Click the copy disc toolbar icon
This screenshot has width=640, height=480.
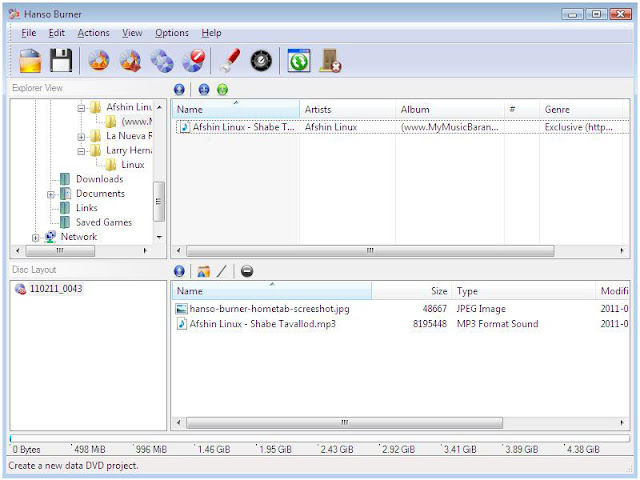click(x=162, y=61)
